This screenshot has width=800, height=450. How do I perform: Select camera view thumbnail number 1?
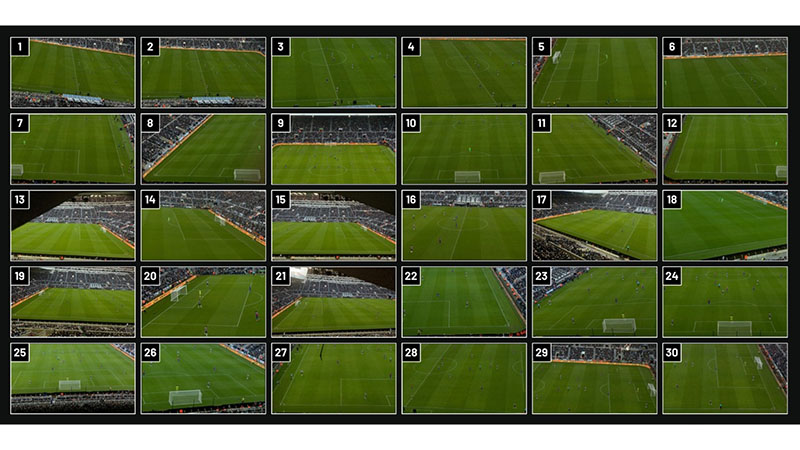[x=73, y=72]
